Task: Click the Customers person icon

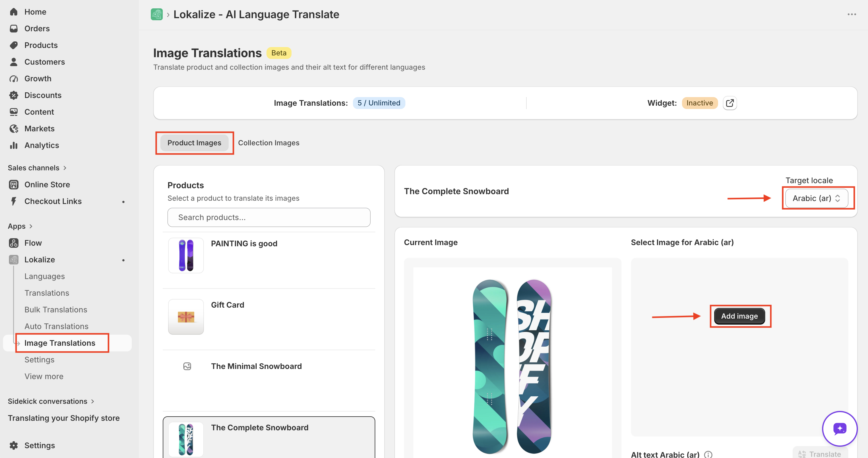Action: pos(13,62)
